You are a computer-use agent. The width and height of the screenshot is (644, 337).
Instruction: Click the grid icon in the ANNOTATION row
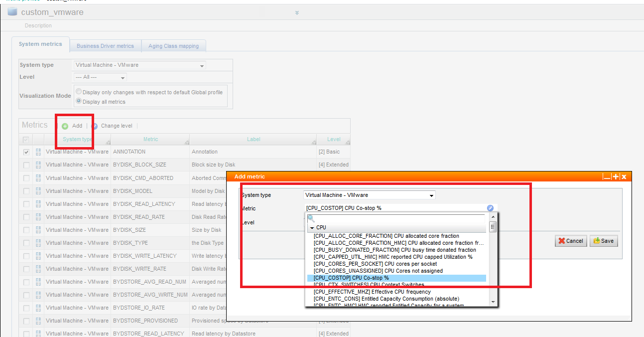click(38, 152)
